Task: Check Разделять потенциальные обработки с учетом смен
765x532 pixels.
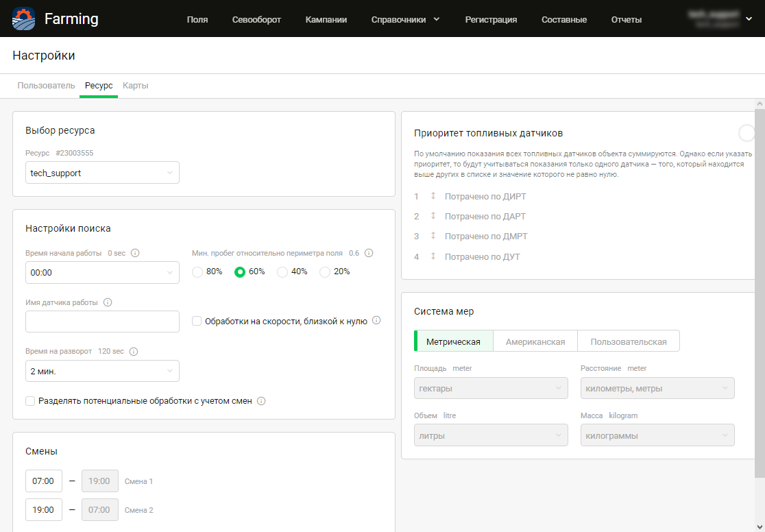Action: tap(30, 401)
